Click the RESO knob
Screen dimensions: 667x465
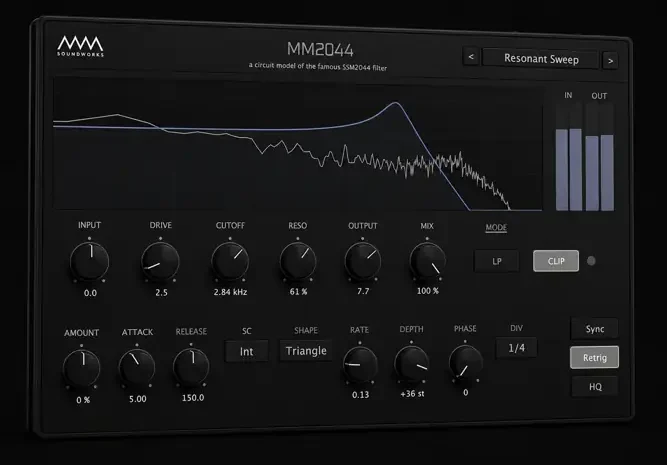[298, 261]
